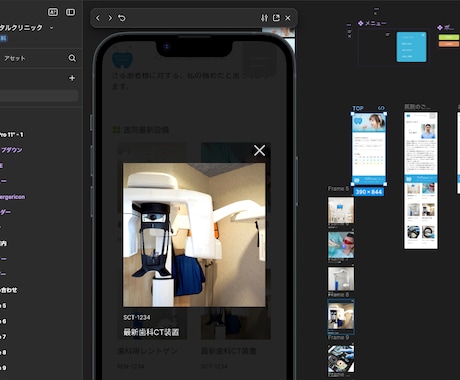Select the 医院のご... frame thumbnail

click(x=421, y=181)
